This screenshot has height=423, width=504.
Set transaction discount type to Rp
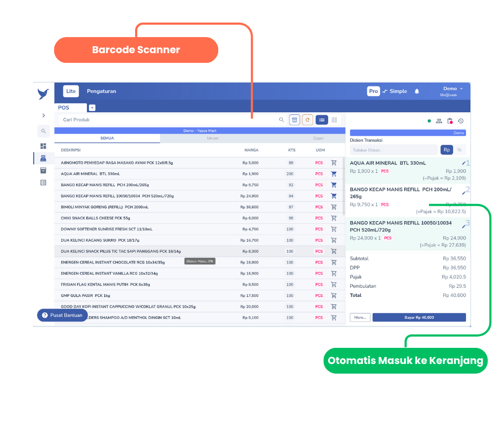[x=447, y=150]
